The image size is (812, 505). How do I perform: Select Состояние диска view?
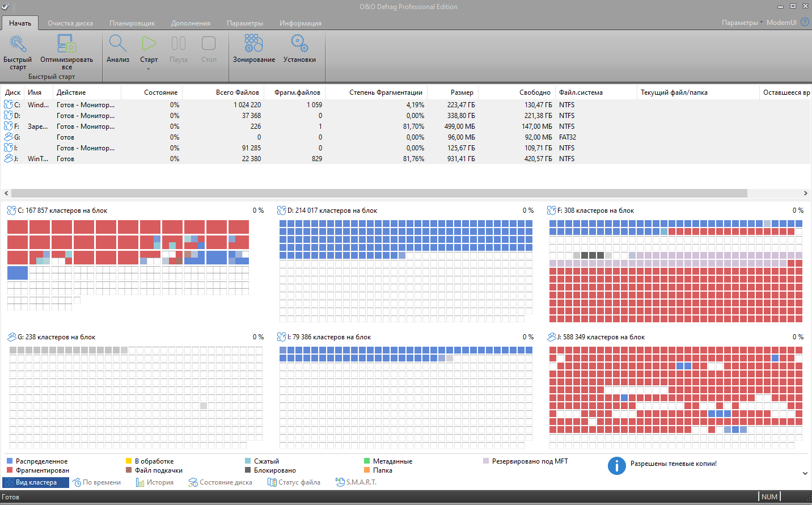click(221, 482)
